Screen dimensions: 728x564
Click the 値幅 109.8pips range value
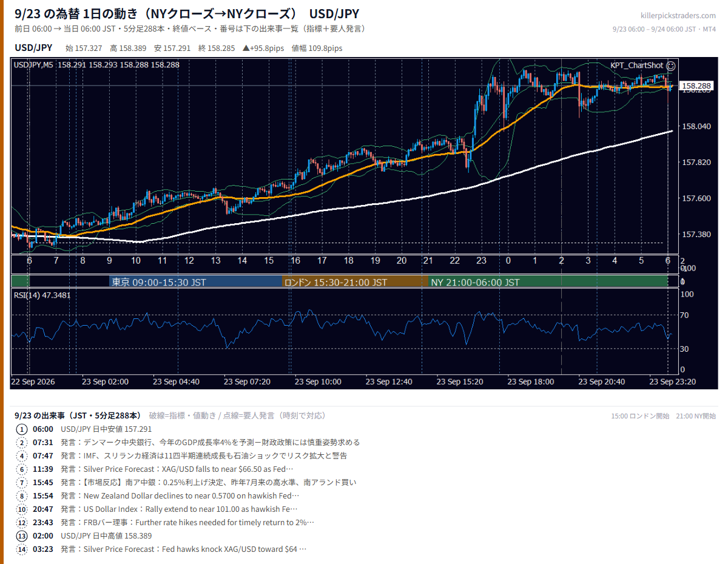[317, 49]
